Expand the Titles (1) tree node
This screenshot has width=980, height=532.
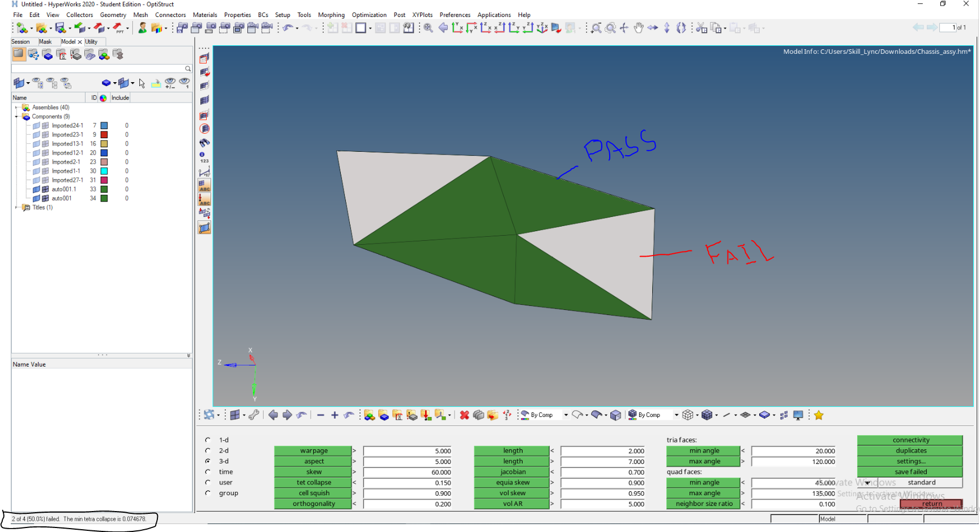click(x=16, y=207)
